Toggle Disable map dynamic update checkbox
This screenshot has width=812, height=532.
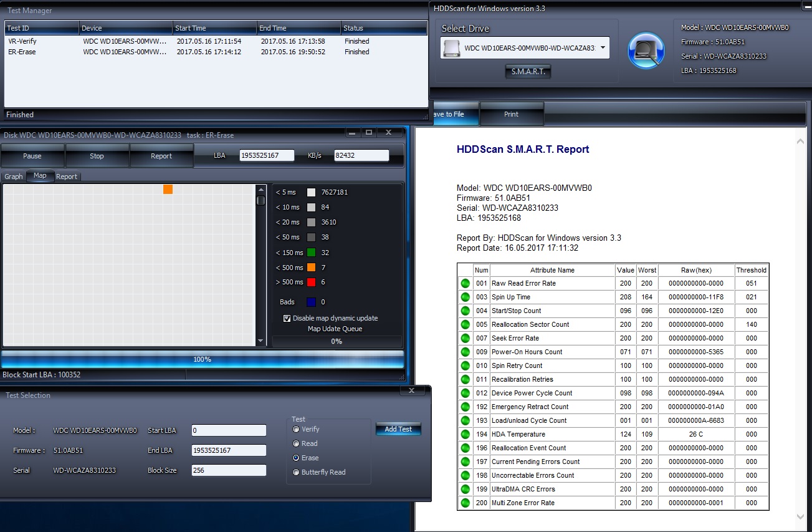click(287, 318)
